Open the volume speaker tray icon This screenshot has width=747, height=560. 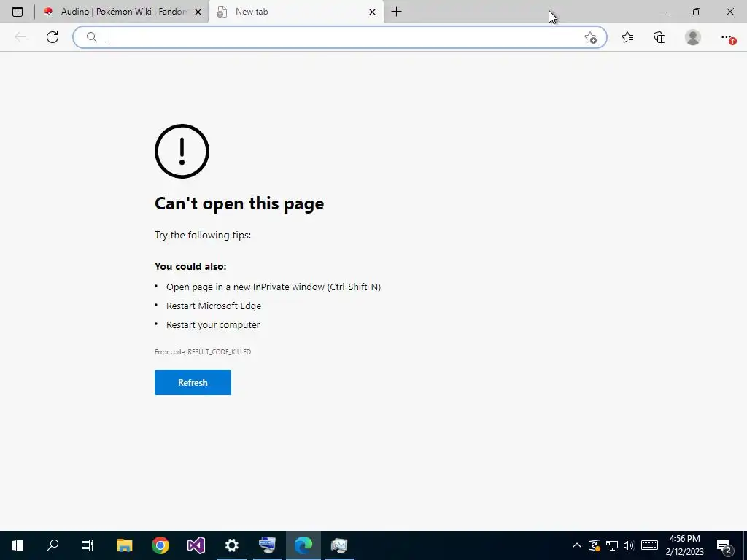pos(629,545)
